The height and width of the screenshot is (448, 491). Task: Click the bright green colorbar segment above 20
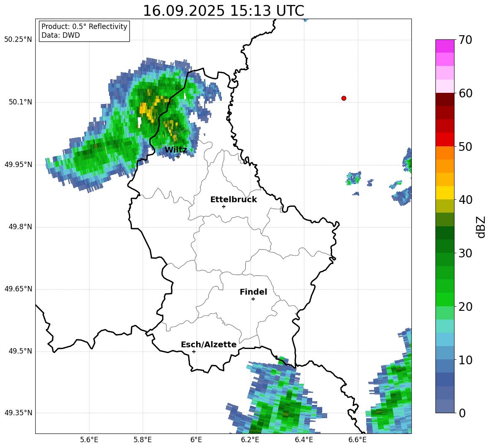click(445, 299)
